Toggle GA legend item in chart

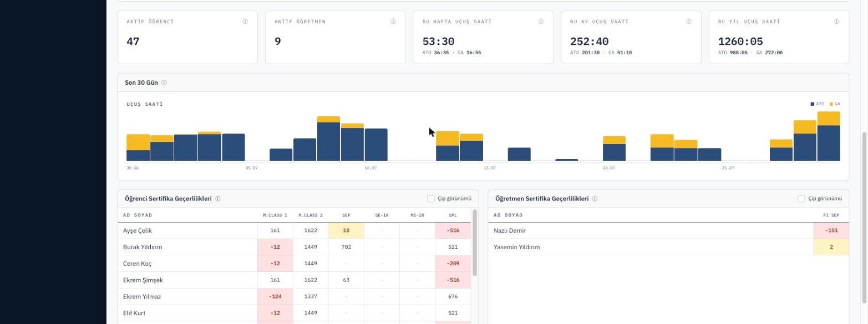click(835, 104)
